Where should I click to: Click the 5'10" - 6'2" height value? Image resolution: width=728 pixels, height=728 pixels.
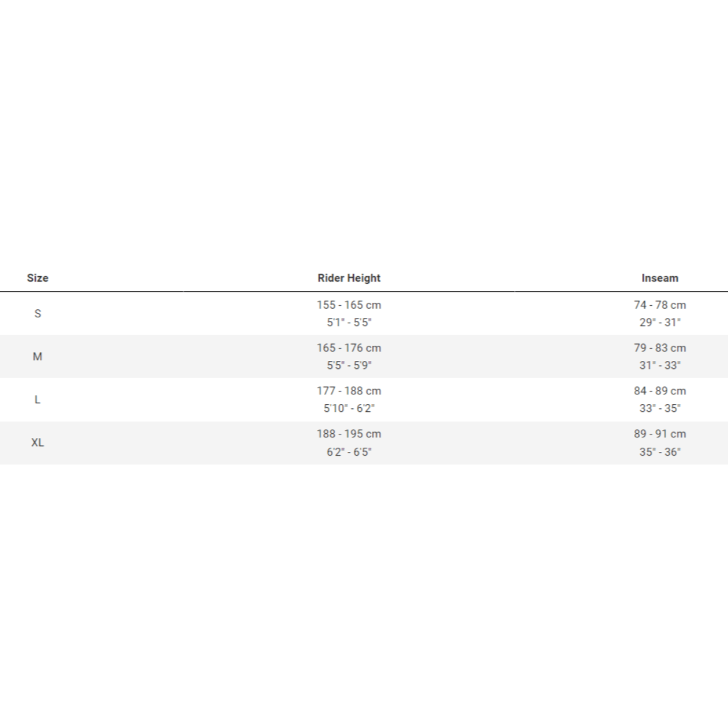(x=349, y=409)
